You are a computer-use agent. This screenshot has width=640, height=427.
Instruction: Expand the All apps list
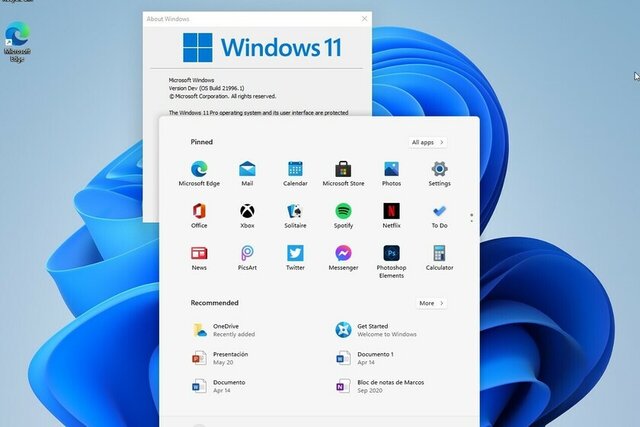click(x=427, y=142)
